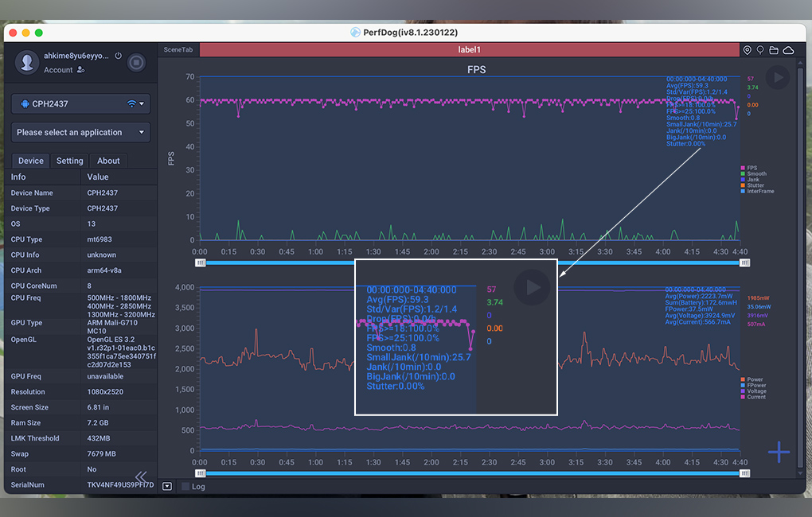Image resolution: width=812 pixels, height=517 pixels.
Task: Toggle the Jank legend series
Action: pyautogui.click(x=750, y=180)
